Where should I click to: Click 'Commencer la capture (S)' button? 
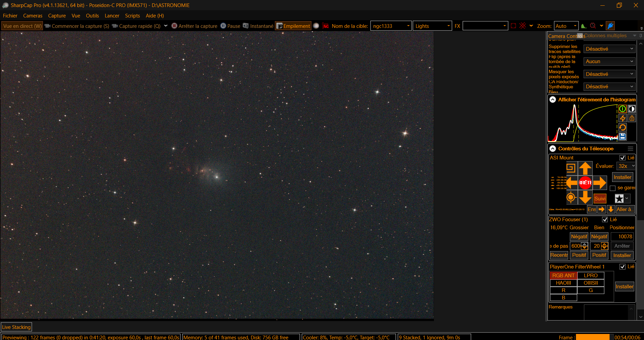77,26
